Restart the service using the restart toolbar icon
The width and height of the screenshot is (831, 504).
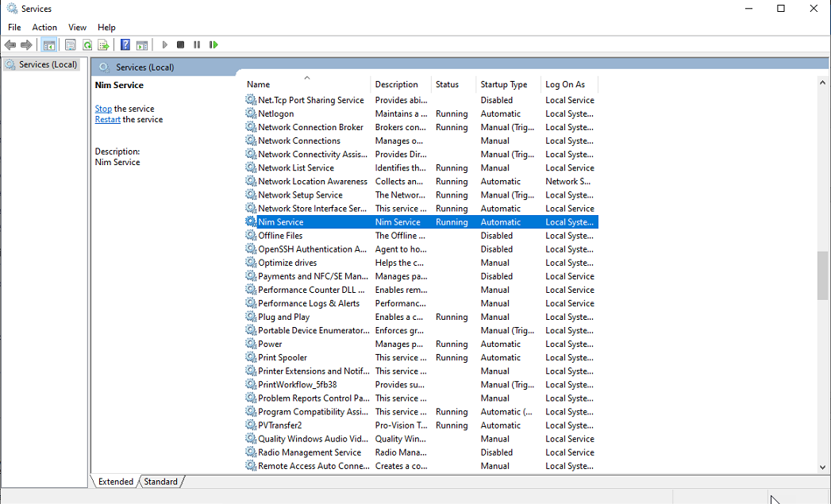[x=214, y=44]
